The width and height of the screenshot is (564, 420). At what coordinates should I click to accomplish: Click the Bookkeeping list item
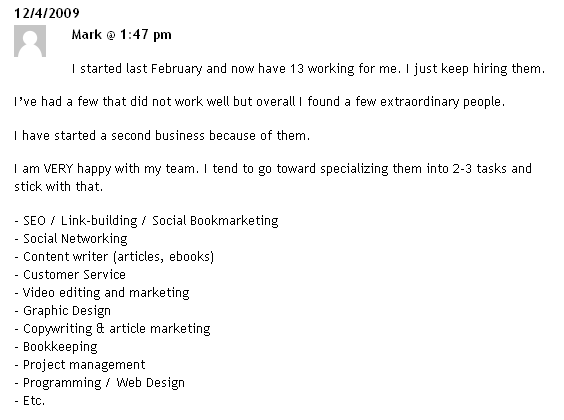56,347
